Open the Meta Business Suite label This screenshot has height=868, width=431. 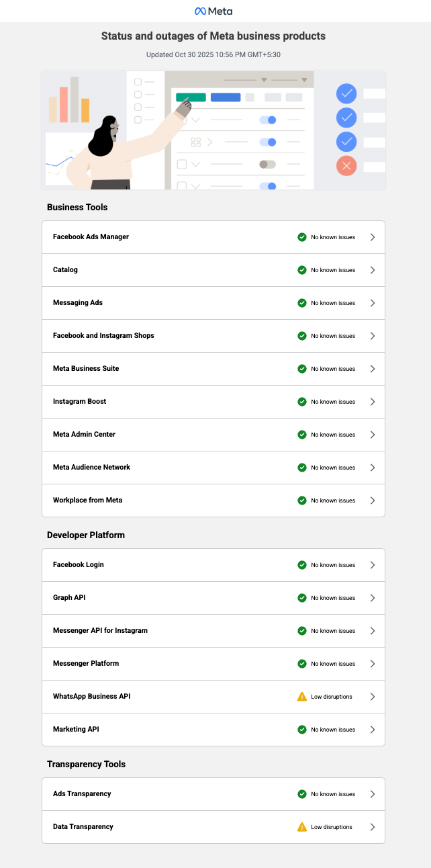[86, 369]
